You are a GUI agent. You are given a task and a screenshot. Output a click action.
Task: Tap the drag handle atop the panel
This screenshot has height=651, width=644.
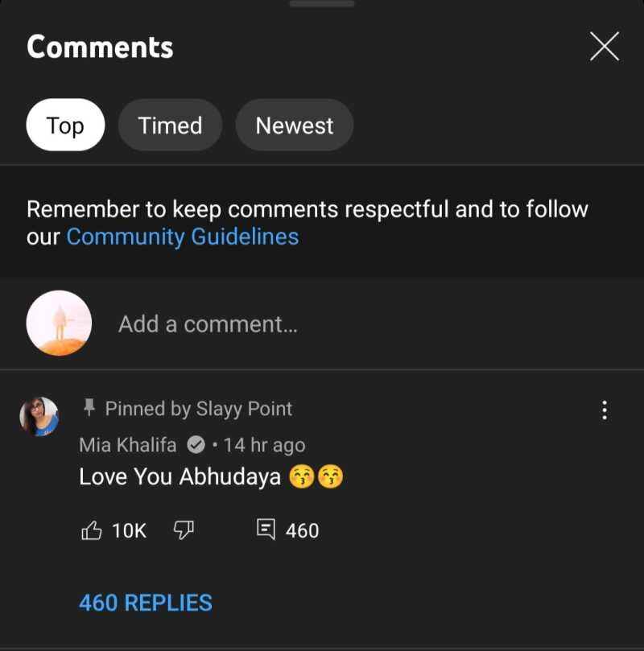[322, 4]
